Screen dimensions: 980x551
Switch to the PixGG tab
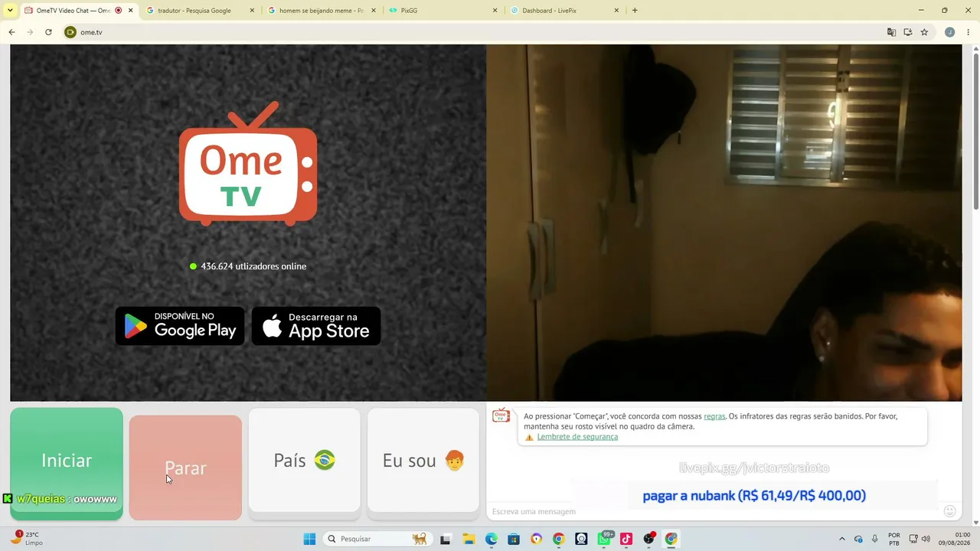click(442, 11)
